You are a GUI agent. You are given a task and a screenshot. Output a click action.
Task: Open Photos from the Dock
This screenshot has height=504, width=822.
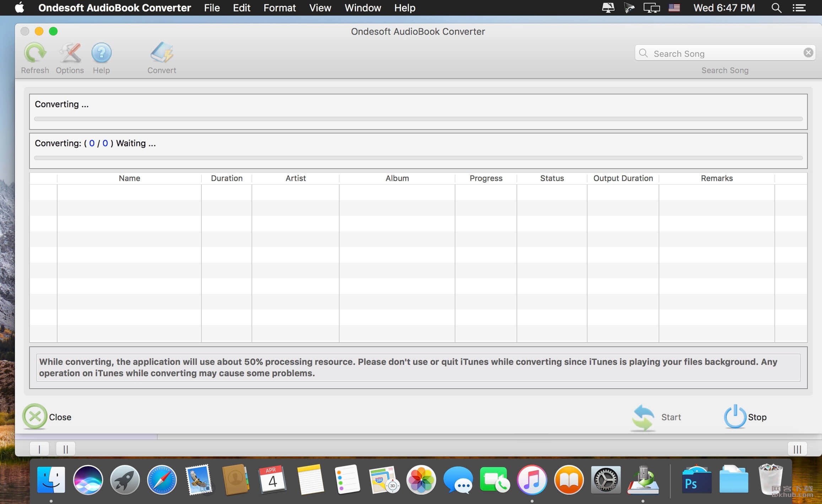[x=421, y=480]
